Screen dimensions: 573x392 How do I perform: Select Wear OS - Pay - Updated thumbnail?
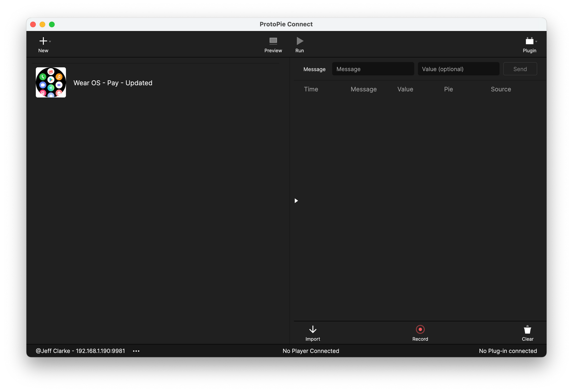click(51, 83)
